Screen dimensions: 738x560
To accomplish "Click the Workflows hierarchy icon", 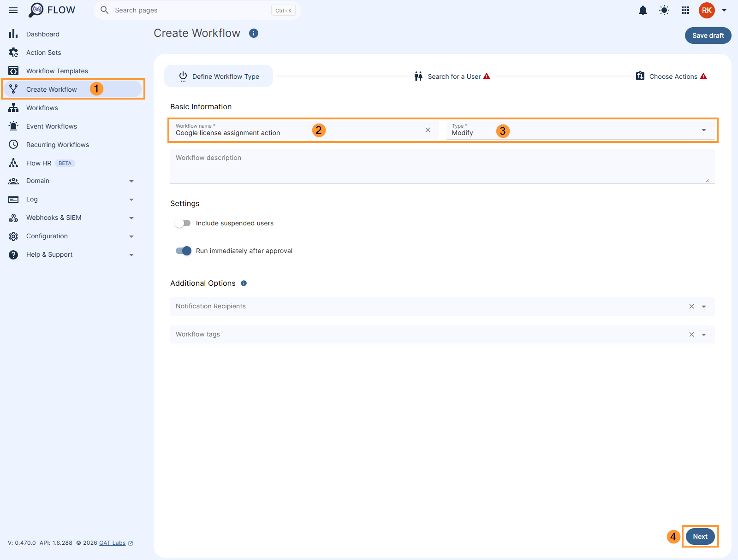I will tap(13, 108).
